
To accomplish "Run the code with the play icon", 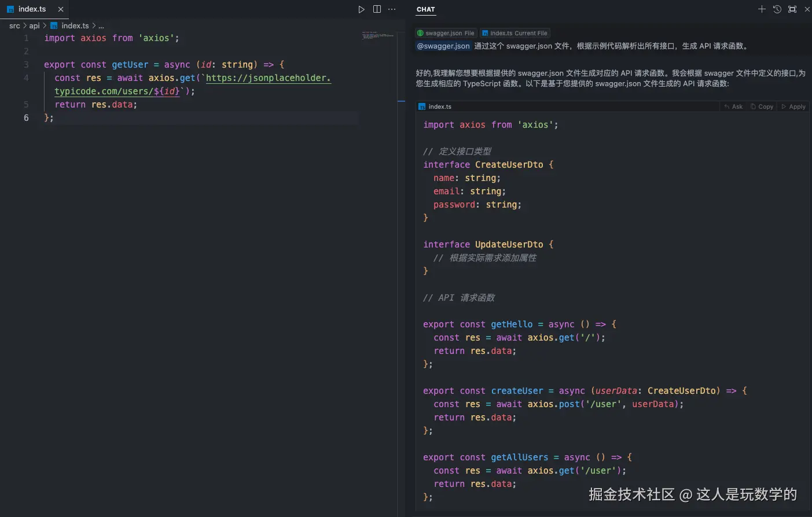I will point(361,9).
